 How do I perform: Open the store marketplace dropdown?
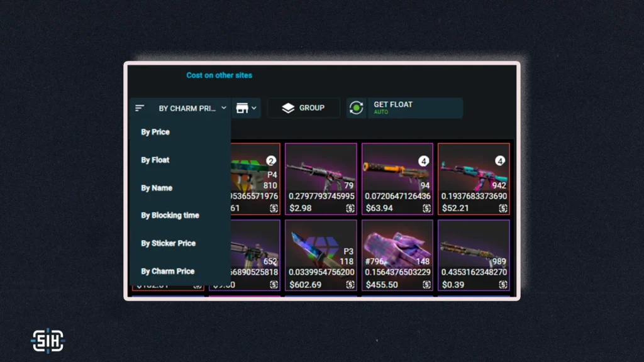tap(246, 108)
